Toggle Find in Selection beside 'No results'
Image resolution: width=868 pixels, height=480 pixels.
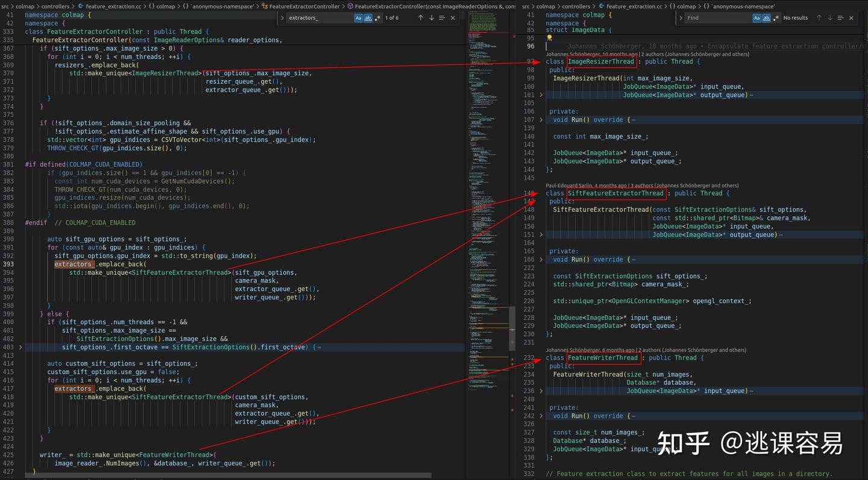(840, 18)
